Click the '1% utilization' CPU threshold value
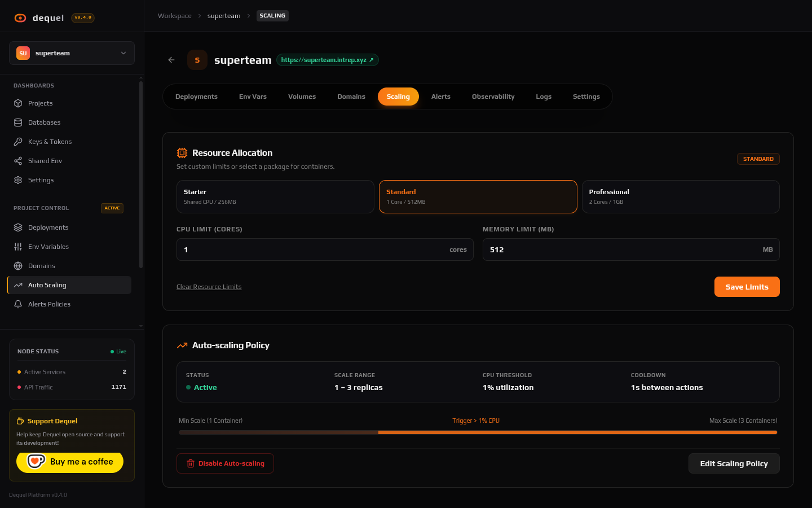This screenshot has width=812, height=508. 508,388
